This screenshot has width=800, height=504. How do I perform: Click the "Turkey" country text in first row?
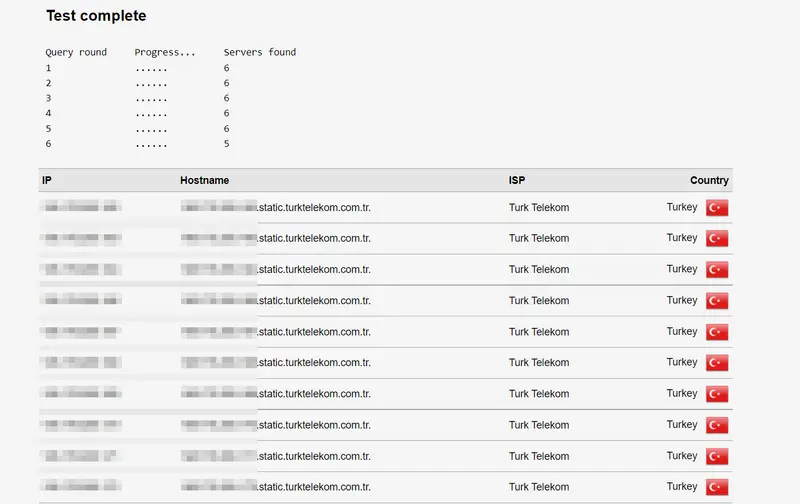[x=682, y=207]
